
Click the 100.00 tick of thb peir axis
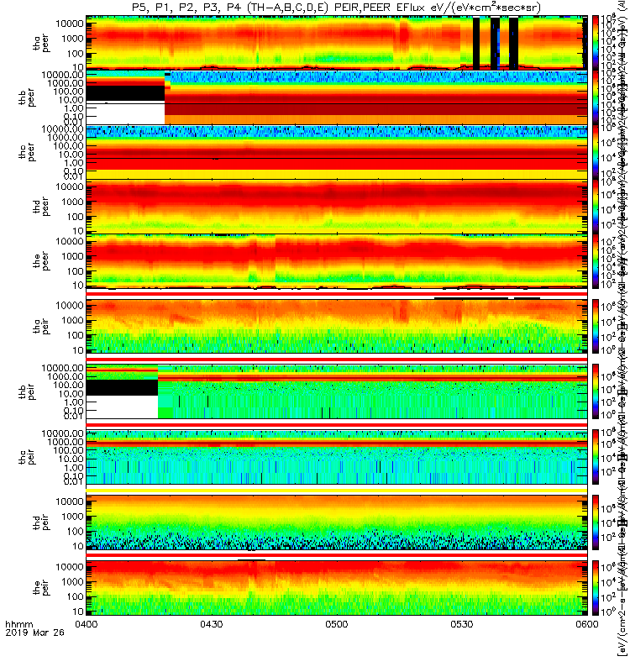[68, 385]
